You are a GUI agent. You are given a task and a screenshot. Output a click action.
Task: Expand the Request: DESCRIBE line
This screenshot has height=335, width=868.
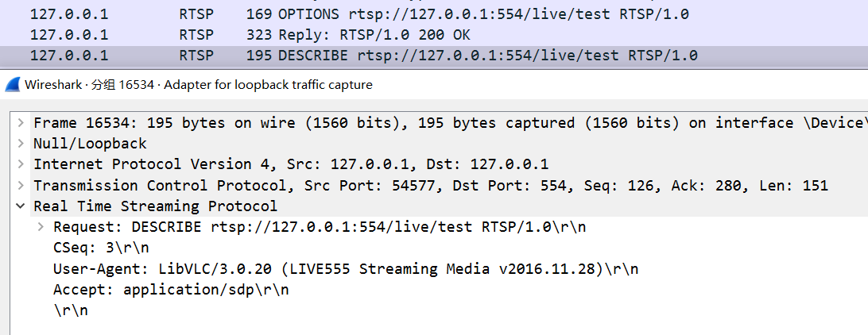[x=41, y=227]
